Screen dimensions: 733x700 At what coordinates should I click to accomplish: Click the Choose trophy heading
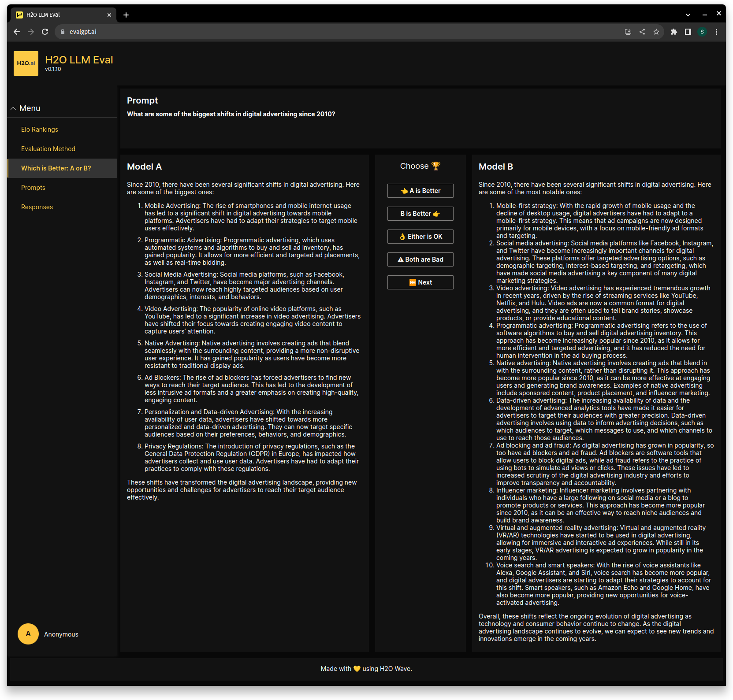pyautogui.click(x=420, y=166)
